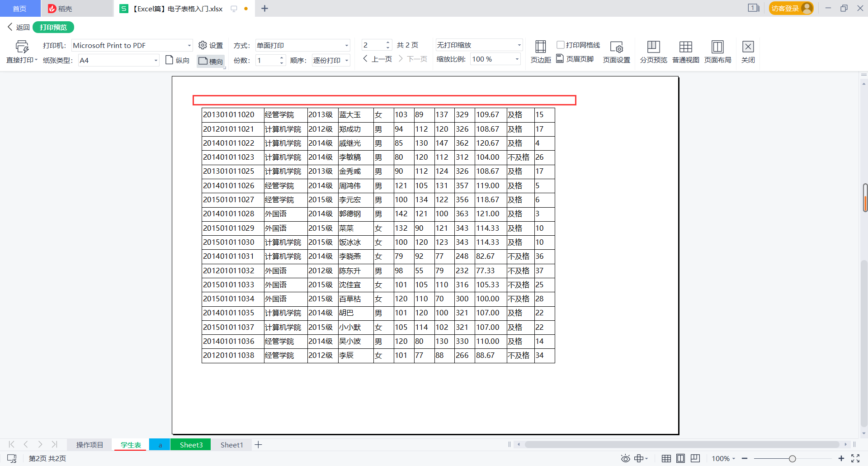Go to next sheet arrow

click(x=40, y=444)
